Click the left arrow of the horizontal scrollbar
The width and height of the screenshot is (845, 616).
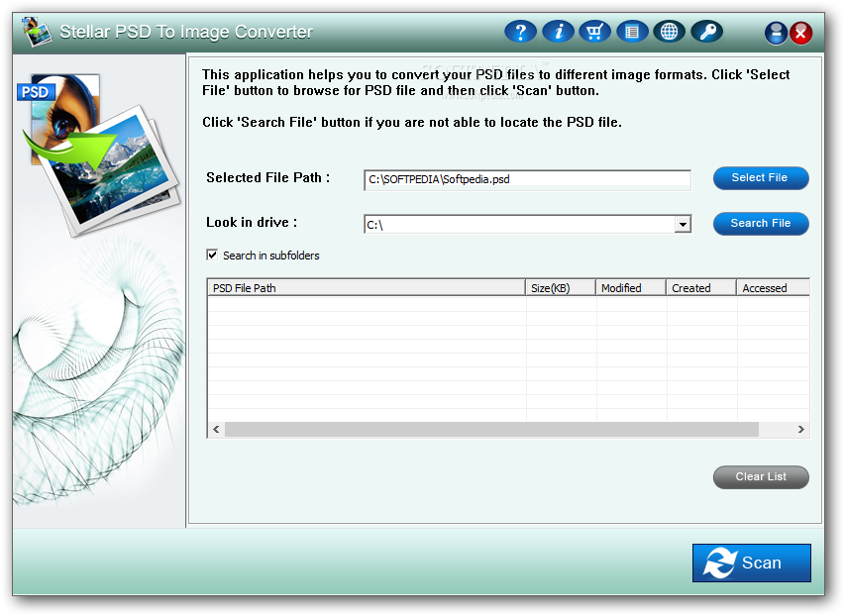click(x=216, y=430)
